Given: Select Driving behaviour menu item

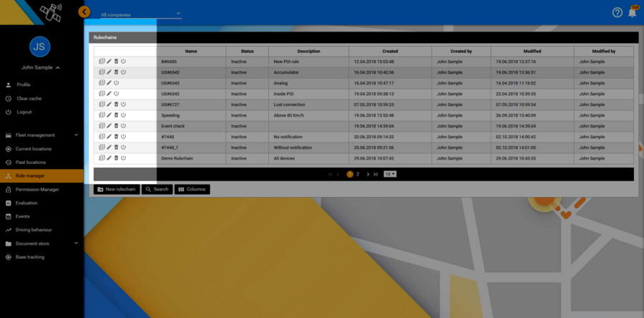Looking at the screenshot, I should point(39,230).
